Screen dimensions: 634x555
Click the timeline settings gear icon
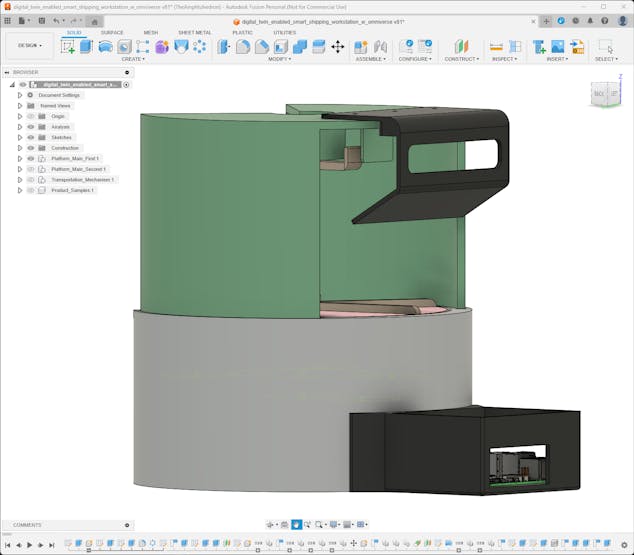point(625,545)
